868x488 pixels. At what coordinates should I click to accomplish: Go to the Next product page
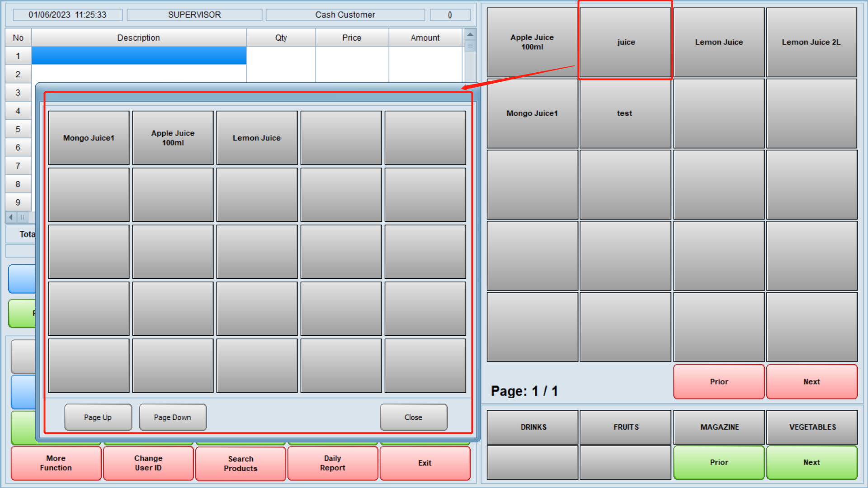(x=811, y=382)
